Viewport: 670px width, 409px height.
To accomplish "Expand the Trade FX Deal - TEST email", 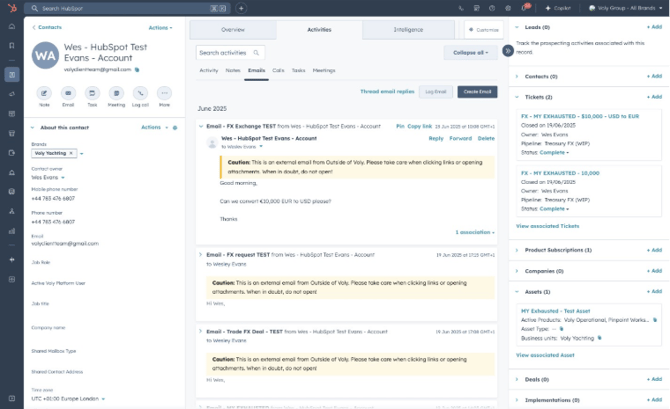I will tap(201, 331).
